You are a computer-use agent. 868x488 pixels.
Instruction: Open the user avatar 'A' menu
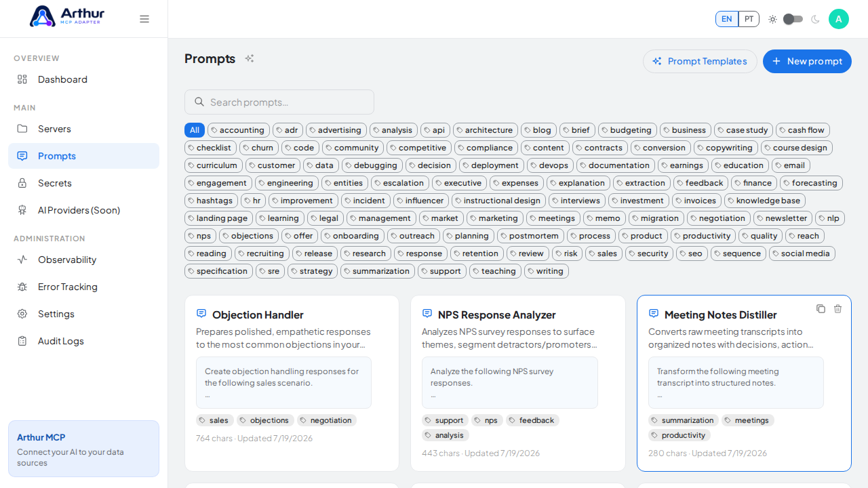839,19
